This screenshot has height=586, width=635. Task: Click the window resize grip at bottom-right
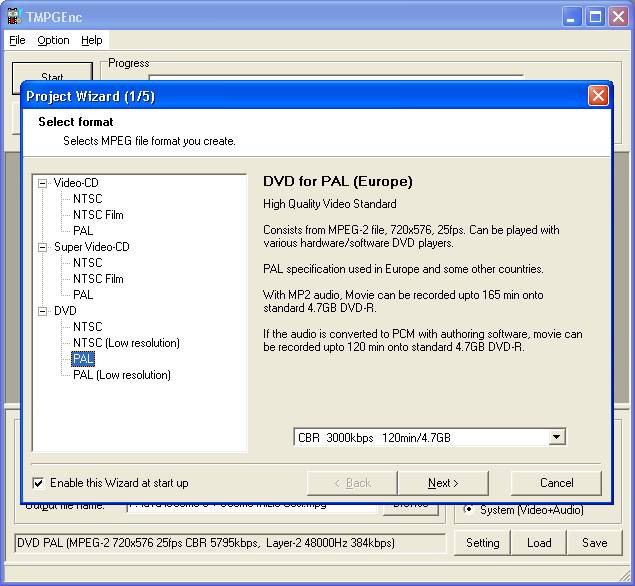coord(625,576)
